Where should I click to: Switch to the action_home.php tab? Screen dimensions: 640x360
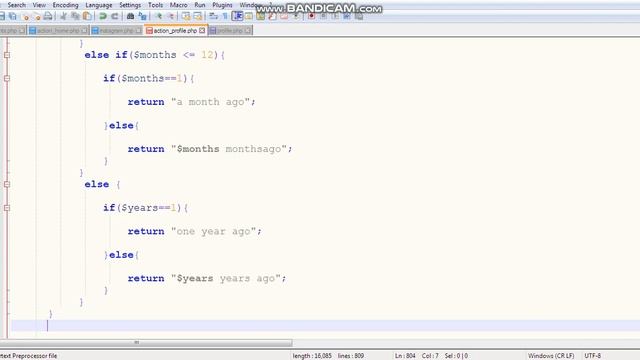[x=58, y=31]
